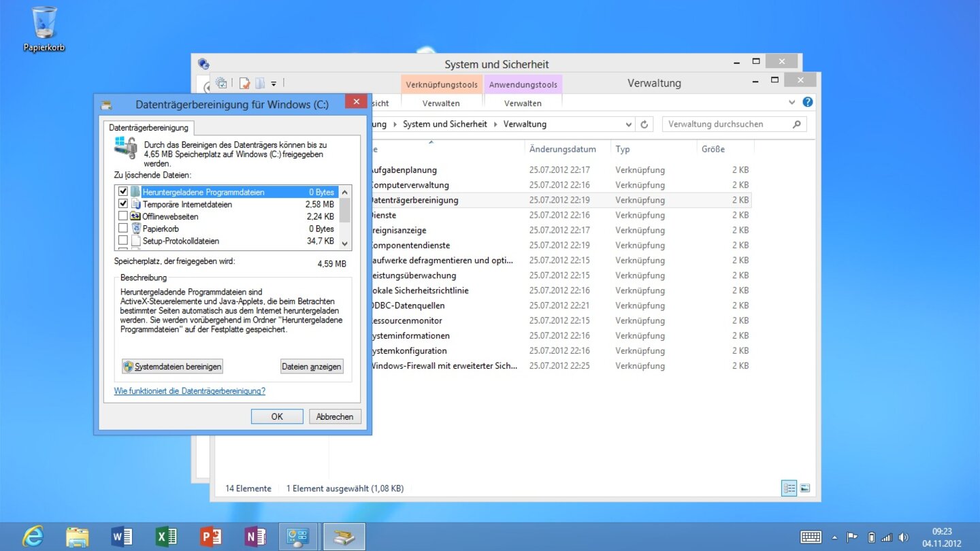
Task: Open the network signal tray icon
Action: coord(887,537)
